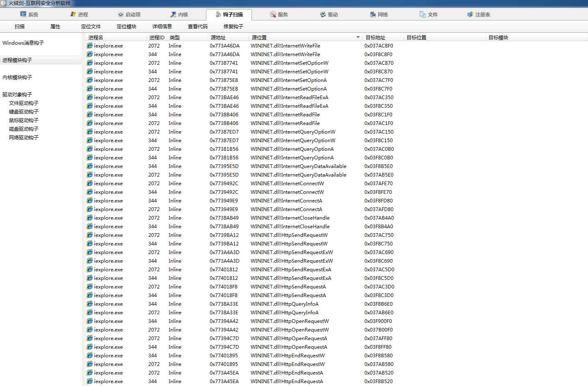
Task: Click the 进程 tab Windows flag icon
Action: click(73, 14)
